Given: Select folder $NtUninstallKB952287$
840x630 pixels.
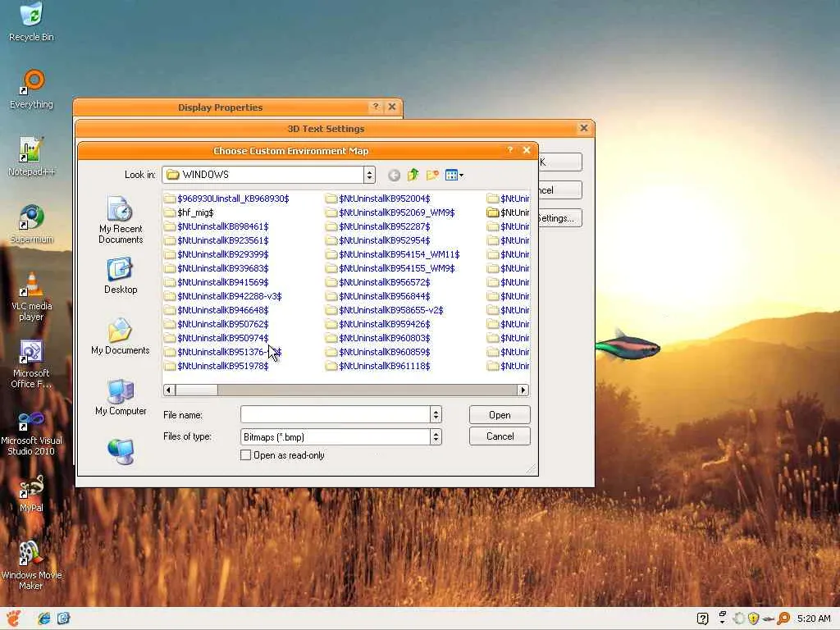Looking at the screenshot, I should pyautogui.click(x=378, y=226).
